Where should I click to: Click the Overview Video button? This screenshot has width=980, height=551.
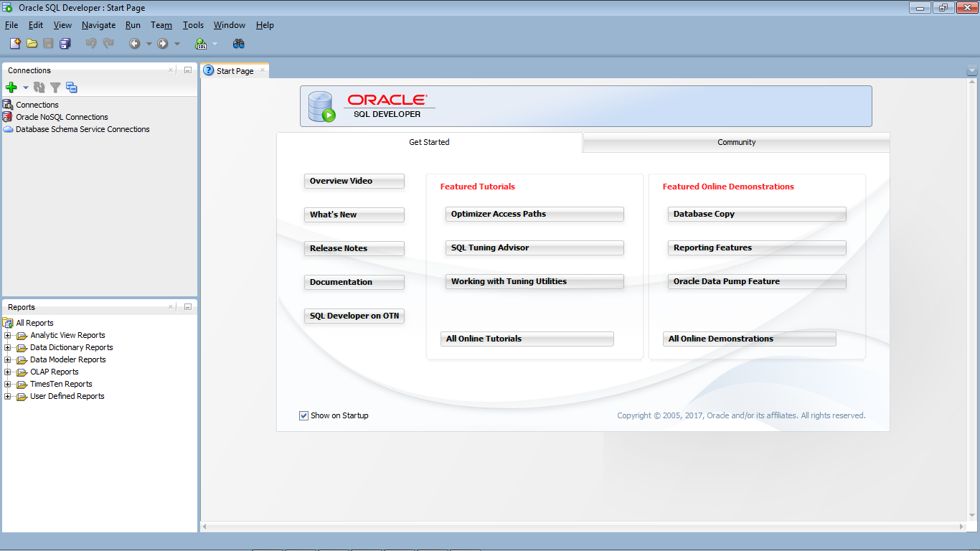point(354,181)
